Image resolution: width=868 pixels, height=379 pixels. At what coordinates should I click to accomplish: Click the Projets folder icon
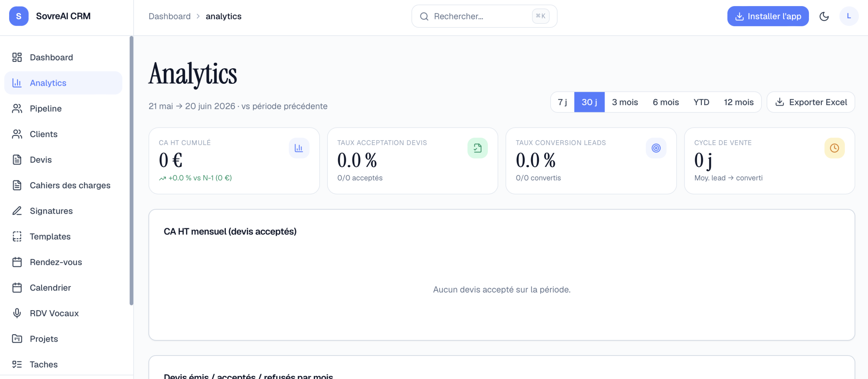pyautogui.click(x=17, y=339)
